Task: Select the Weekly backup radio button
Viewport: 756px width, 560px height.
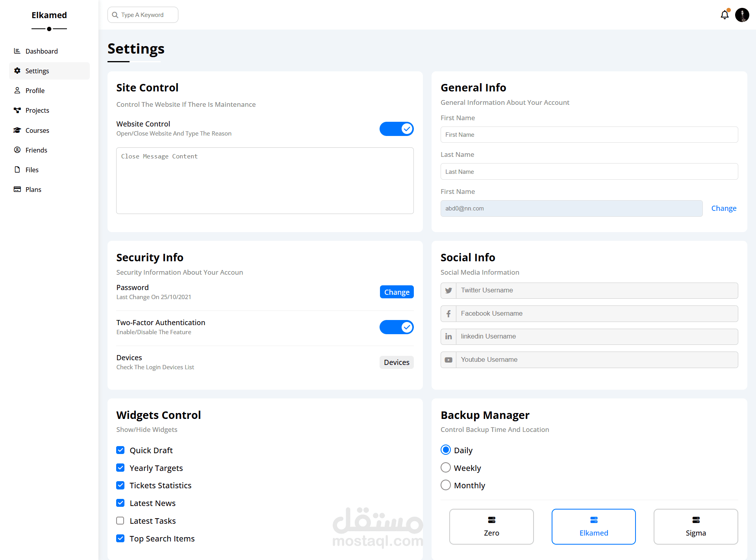Action: (x=446, y=467)
